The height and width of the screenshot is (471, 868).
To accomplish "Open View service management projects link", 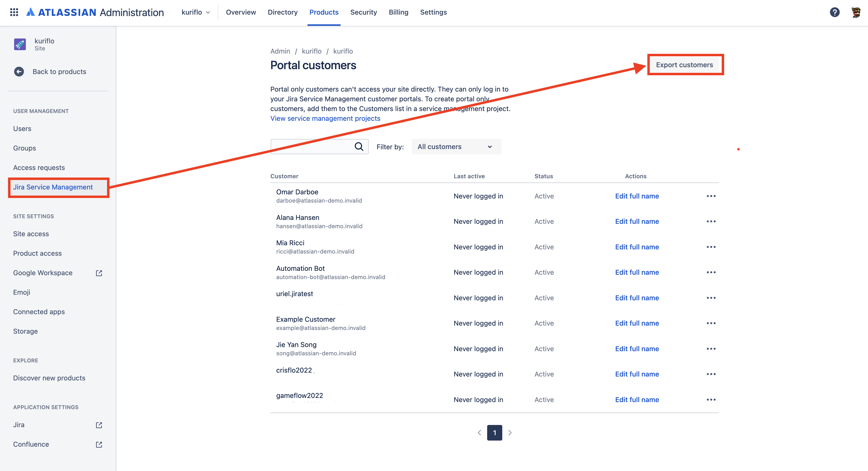I will [325, 119].
